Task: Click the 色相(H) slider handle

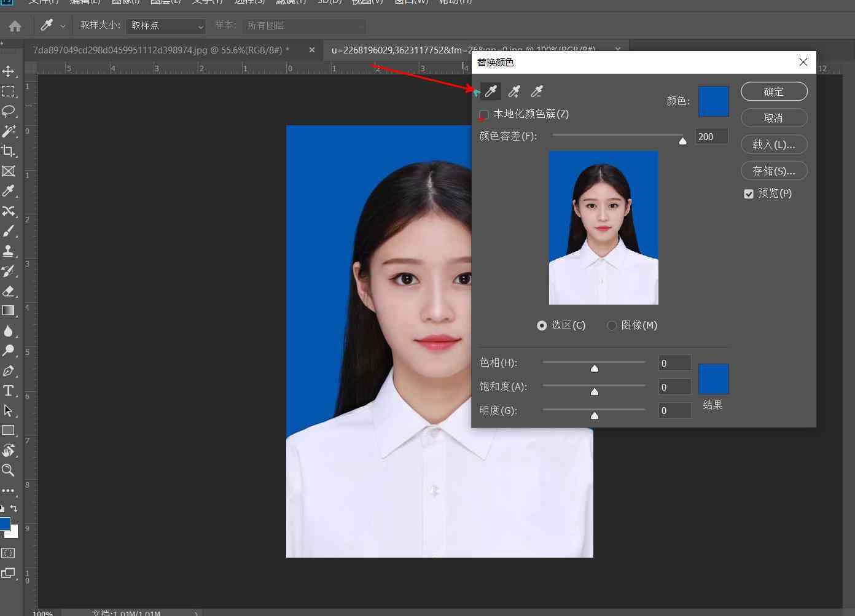Action: (595, 368)
